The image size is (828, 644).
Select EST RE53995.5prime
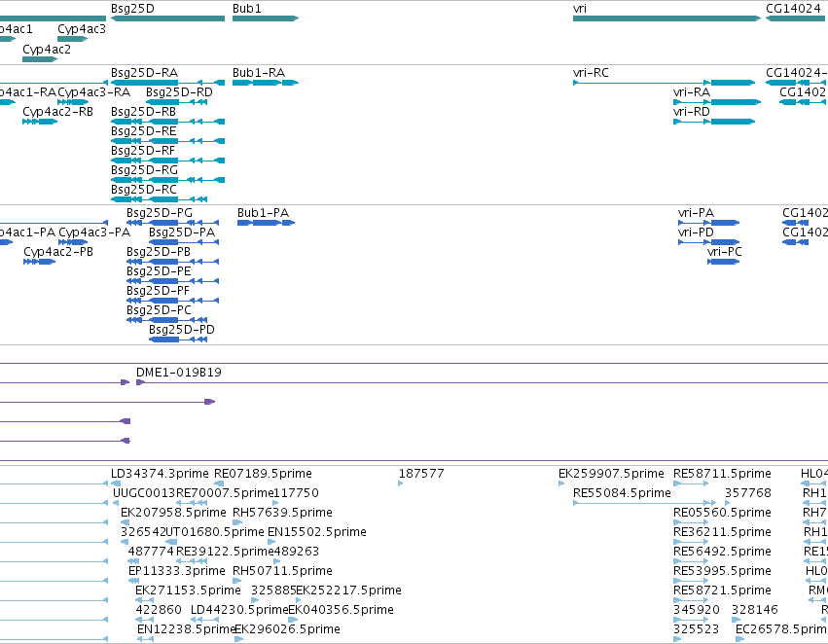click(x=691, y=581)
